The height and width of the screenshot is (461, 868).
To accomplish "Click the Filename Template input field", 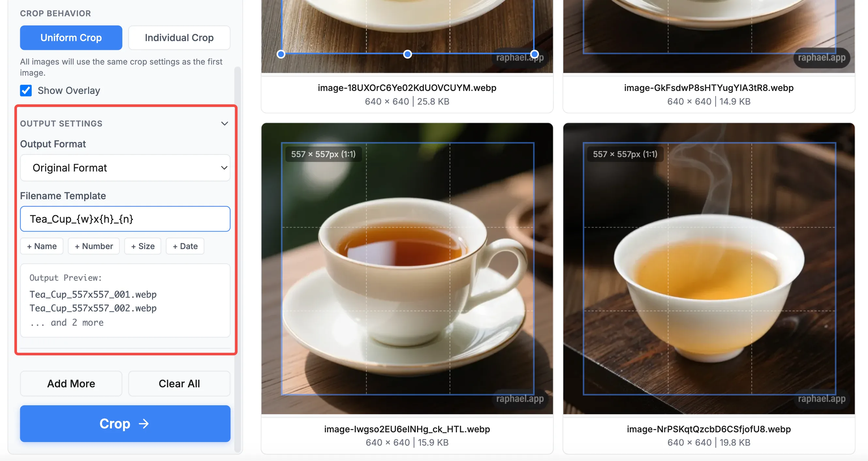I will pos(125,219).
